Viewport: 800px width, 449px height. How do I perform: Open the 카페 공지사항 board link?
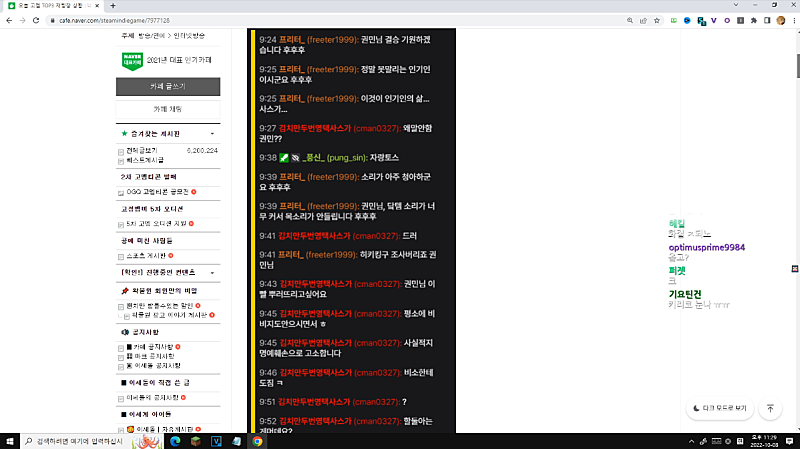(x=153, y=347)
